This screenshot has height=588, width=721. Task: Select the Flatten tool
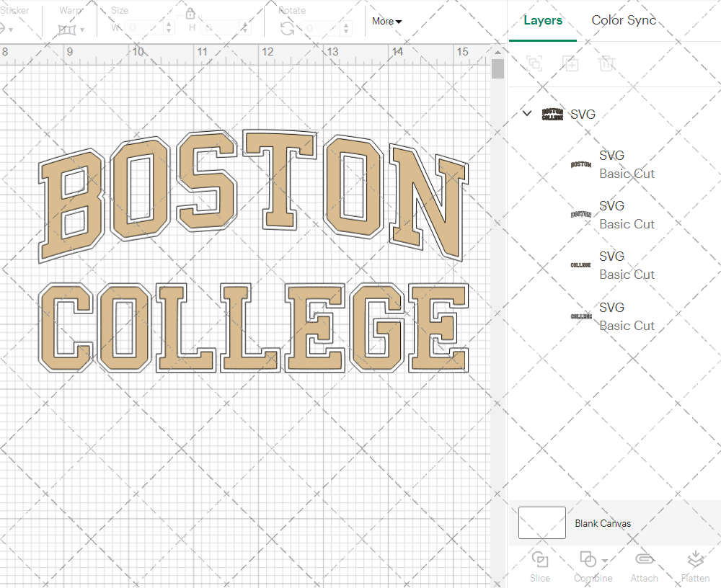(695, 566)
